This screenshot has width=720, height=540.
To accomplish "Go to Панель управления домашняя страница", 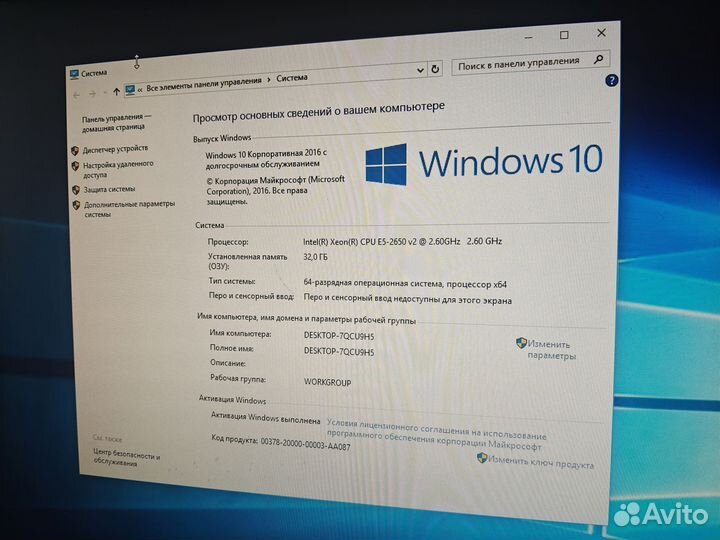I will tap(115, 123).
